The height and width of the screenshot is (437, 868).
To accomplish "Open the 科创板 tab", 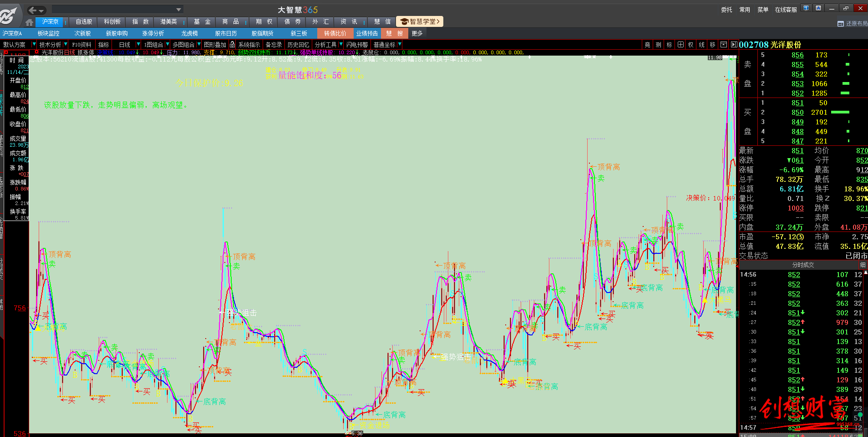I will coord(112,21).
